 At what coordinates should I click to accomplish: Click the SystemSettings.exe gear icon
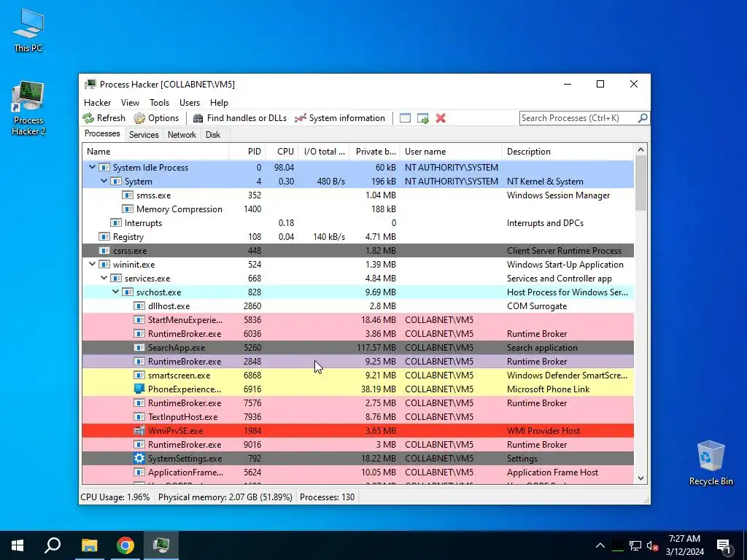click(139, 458)
